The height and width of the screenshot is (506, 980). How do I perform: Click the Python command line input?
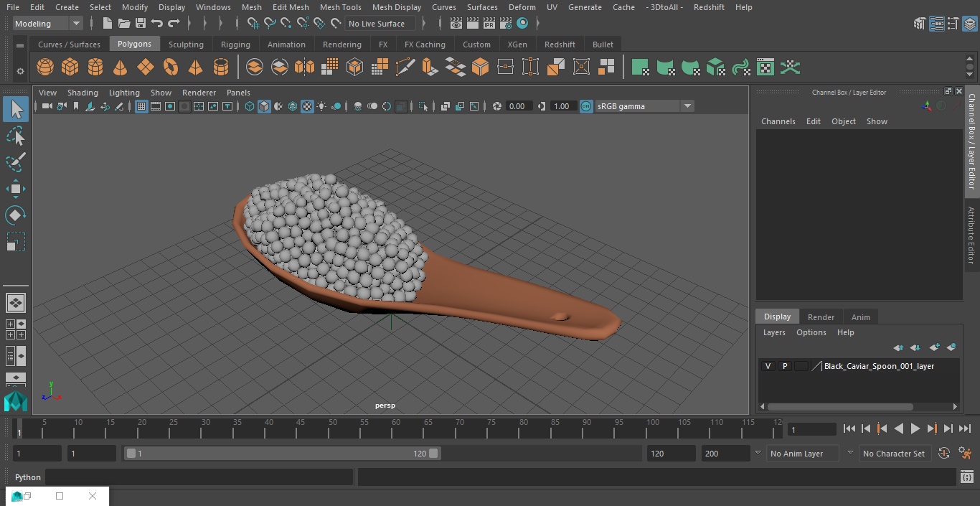199,477
